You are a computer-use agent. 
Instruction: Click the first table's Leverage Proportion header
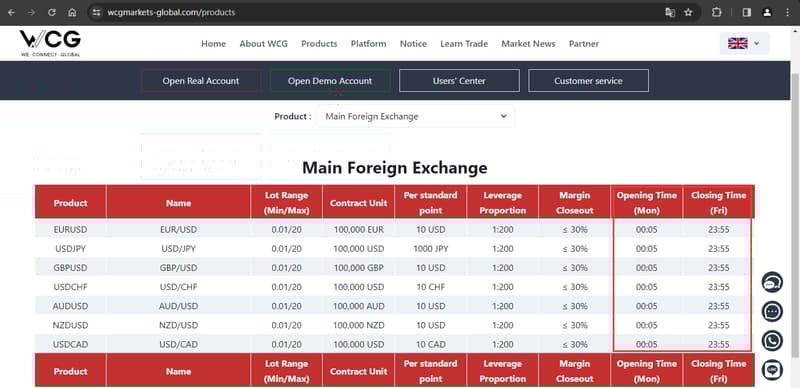tap(503, 203)
